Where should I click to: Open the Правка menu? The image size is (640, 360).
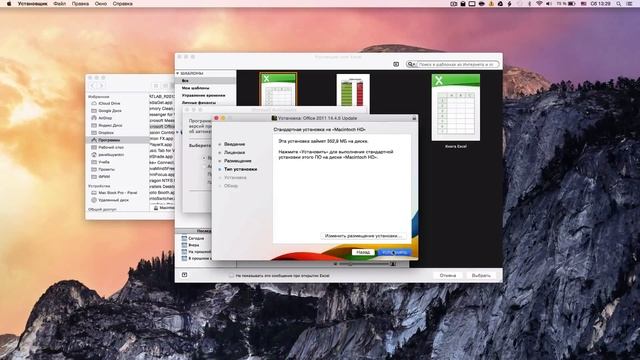click(80, 4)
